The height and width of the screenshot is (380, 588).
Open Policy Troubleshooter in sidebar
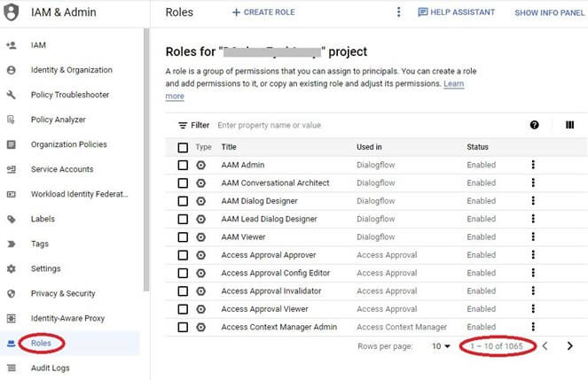(70, 95)
